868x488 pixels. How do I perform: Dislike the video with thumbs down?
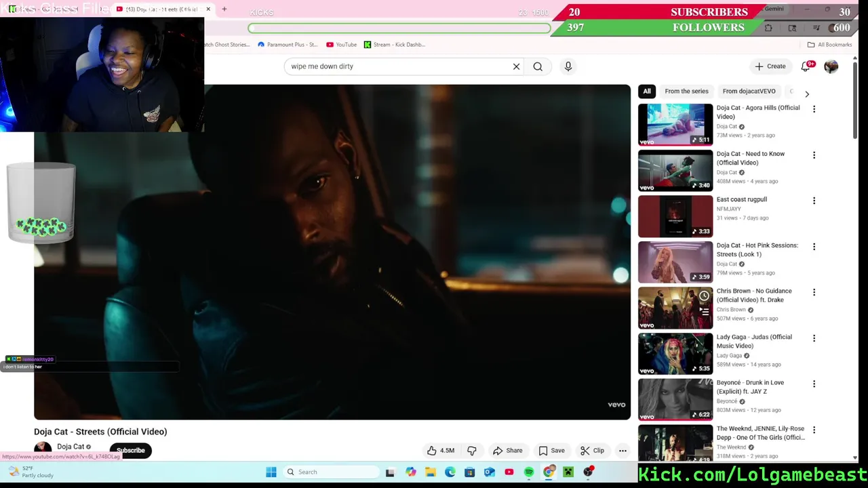click(x=472, y=451)
